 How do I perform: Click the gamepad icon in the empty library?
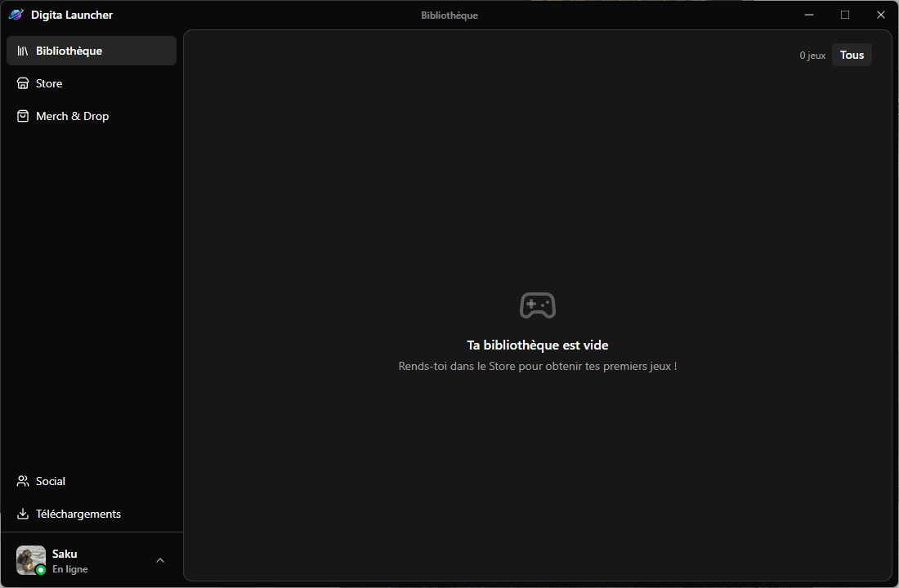(537, 306)
